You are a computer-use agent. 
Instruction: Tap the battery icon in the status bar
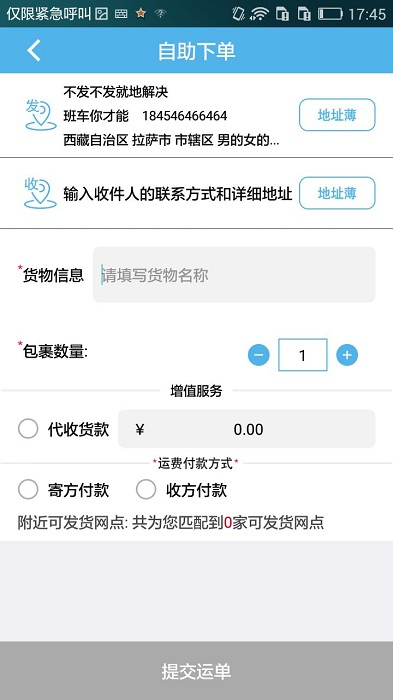pos(330,14)
